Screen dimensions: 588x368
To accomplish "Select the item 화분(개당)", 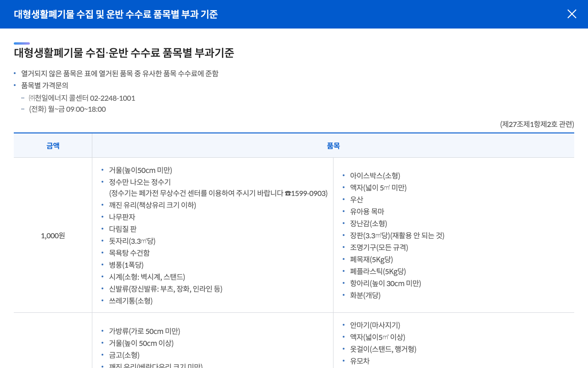I will (365, 295).
